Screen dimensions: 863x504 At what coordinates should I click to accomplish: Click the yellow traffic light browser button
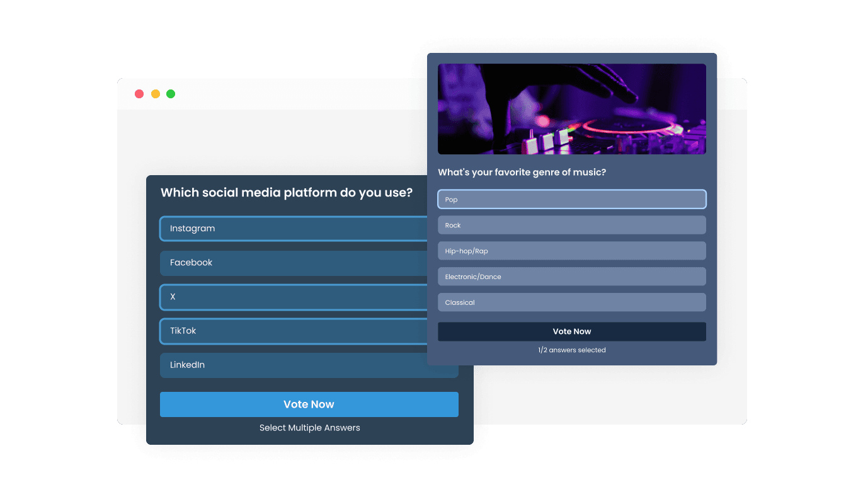(x=154, y=93)
